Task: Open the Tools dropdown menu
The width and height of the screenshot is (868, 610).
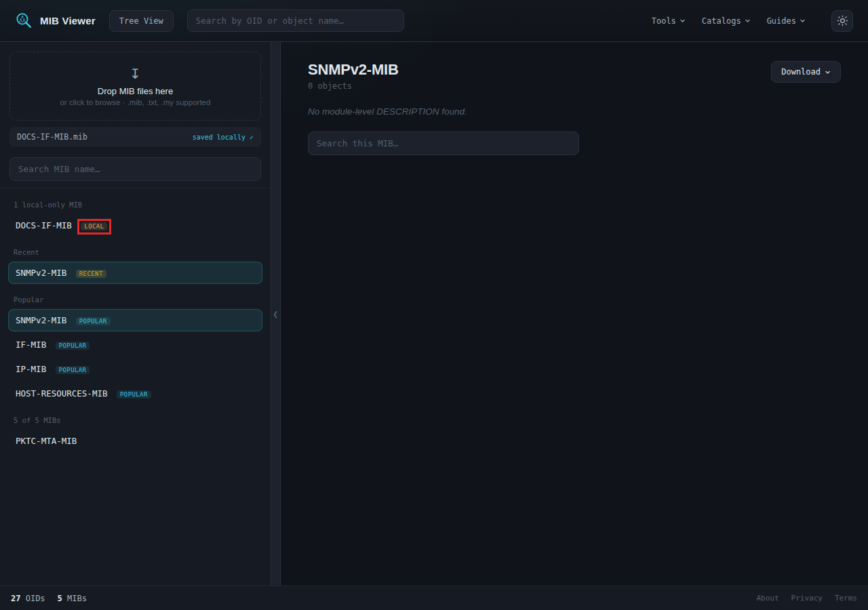Action: point(668,20)
